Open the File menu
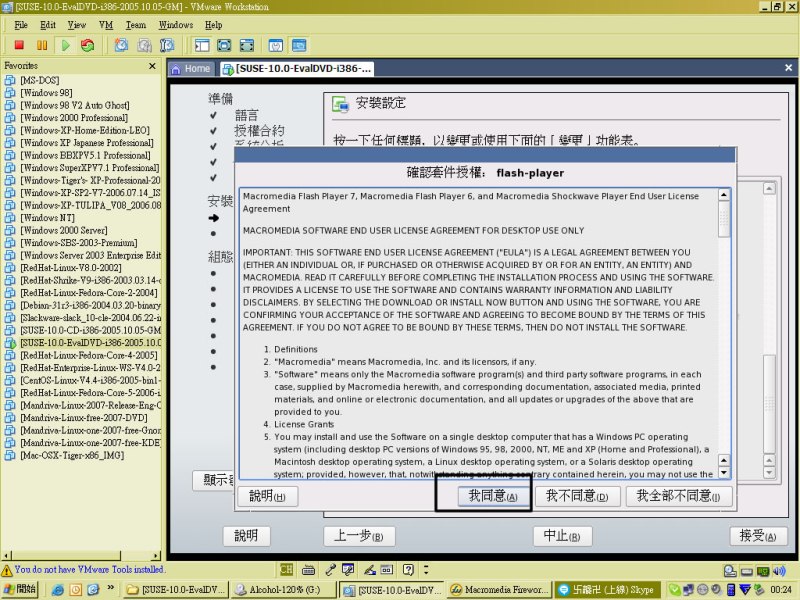The image size is (800, 600). point(21,25)
